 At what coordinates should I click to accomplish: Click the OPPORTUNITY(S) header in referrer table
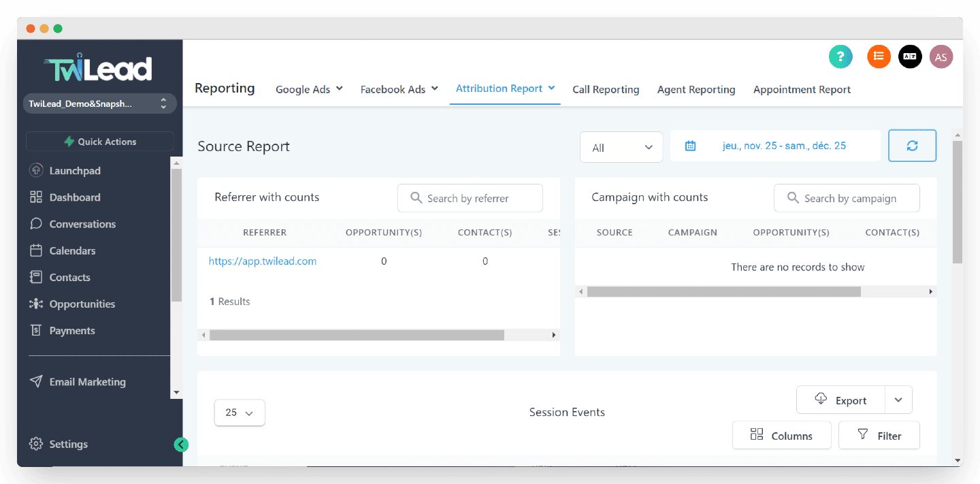tap(384, 232)
